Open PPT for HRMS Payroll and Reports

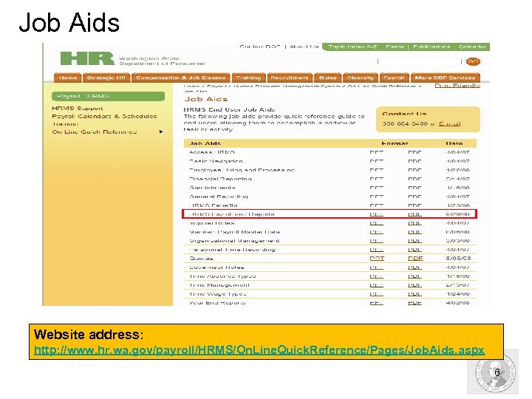click(x=376, y=214)
